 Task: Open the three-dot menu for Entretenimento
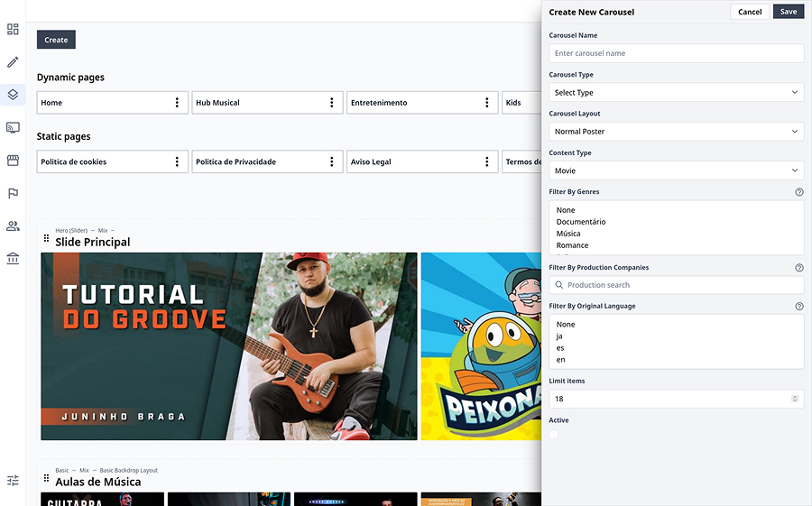coord(487,103)
